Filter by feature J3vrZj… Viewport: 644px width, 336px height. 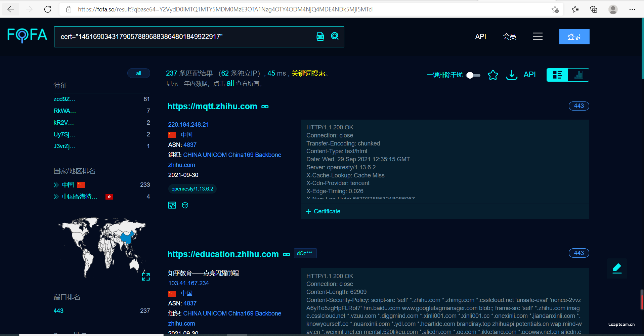tap(65, 146)
